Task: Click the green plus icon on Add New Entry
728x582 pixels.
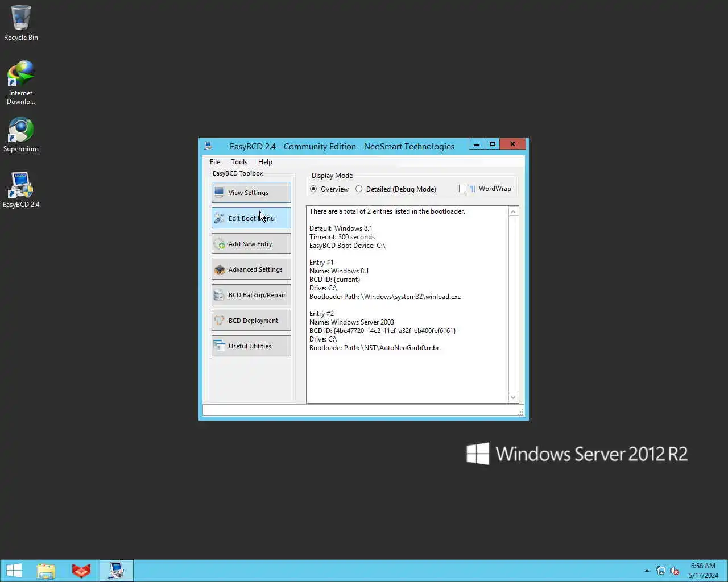Action: click(x=220, y=244)
